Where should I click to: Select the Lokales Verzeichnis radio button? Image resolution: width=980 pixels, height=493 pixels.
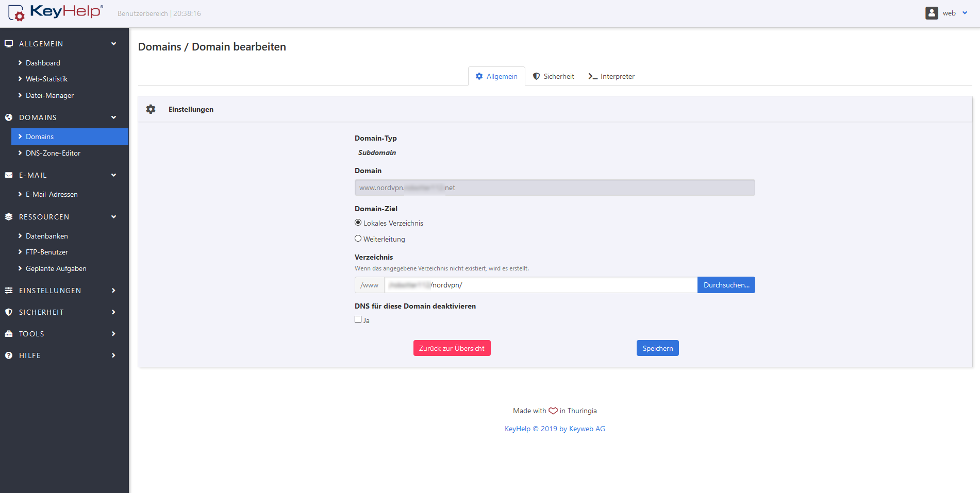[358, 223]
